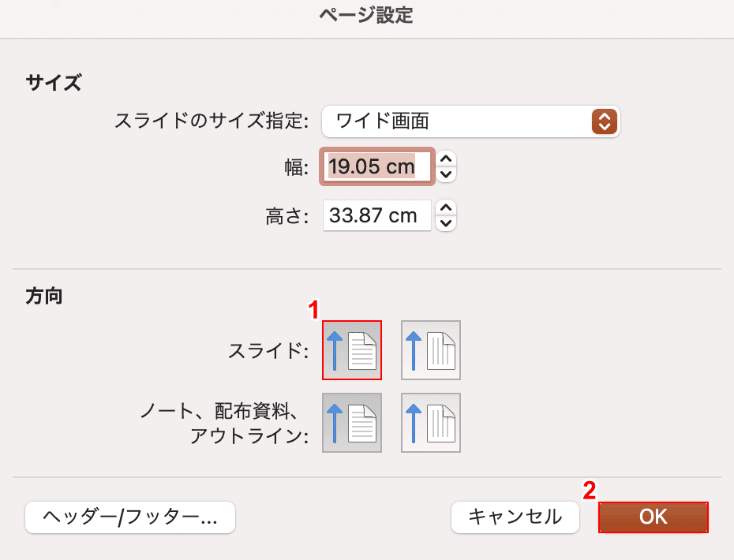The width and height of the screenshot is (734, 560).
Task: Click the orange chevron of the size dropdown
Action: click(x=605, y=121)
